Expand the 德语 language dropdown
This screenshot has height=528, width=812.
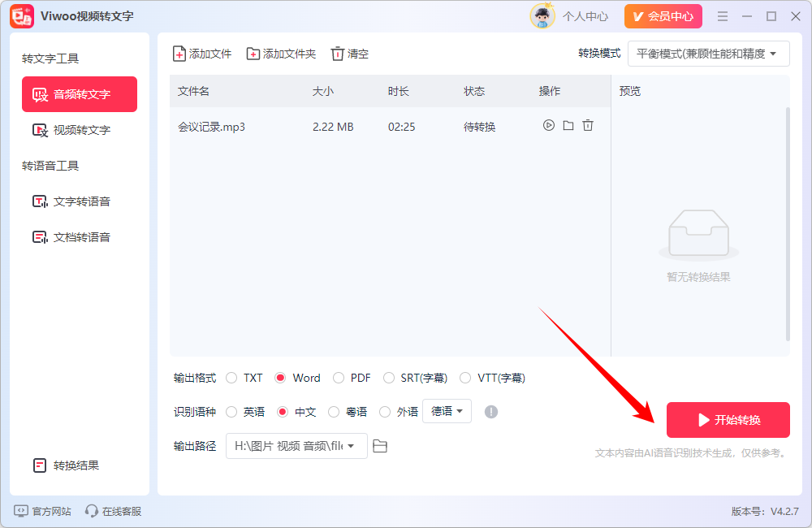(447, 411)
